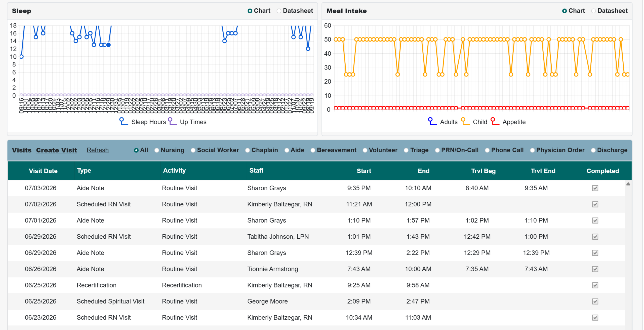Toggle Completed checkbox for George Moore visit
Screen dimensions: 644x330
coord(595,301)
